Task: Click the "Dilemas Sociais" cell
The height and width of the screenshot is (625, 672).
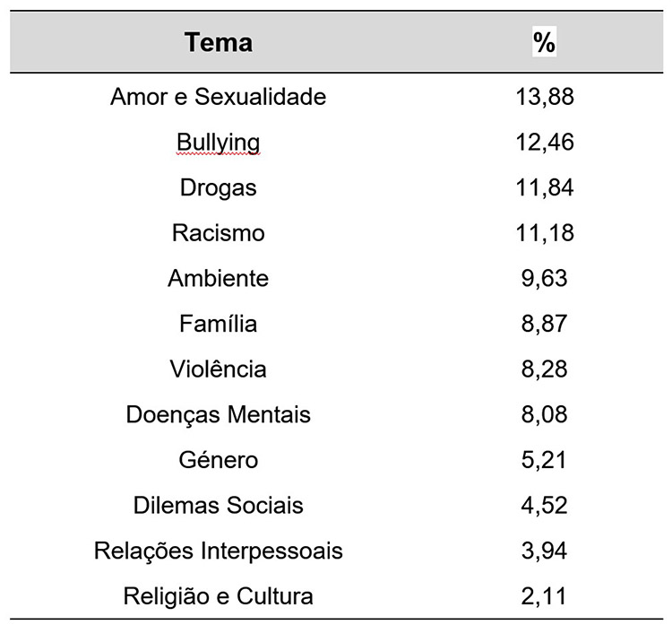Action: pos(218,505)
